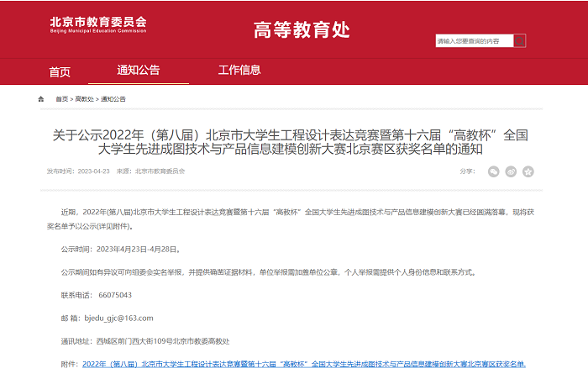This screenshot has height=379, width=588.
Task: Switch to the 通知公告 tab
Action: click(x=138, y=71)
